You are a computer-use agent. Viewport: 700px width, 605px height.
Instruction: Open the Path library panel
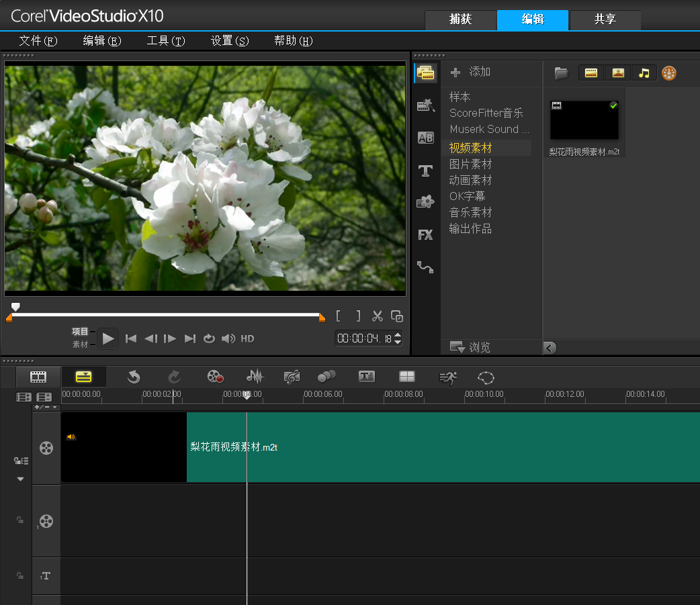coord(425,267)
